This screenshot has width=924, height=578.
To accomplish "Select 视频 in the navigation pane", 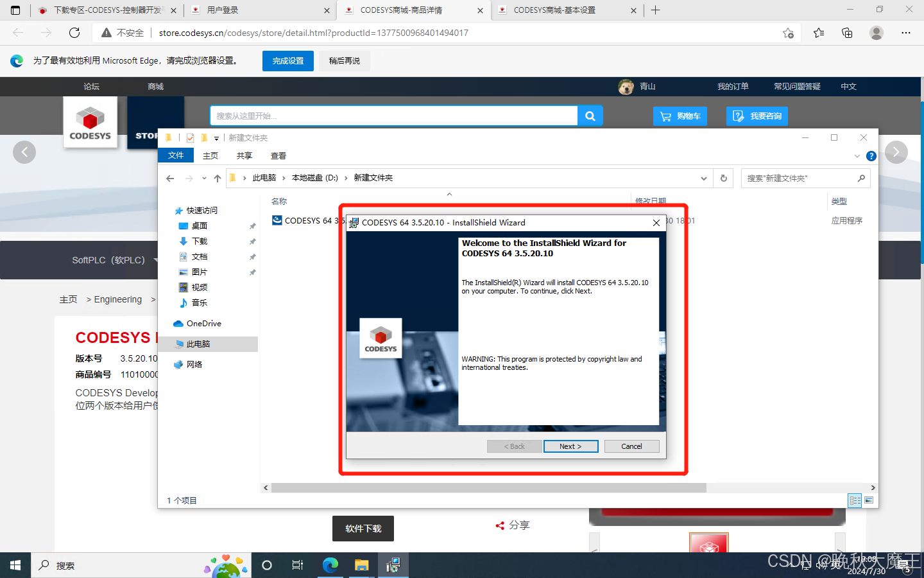I will pyautogui.click(x=200, y=288).
